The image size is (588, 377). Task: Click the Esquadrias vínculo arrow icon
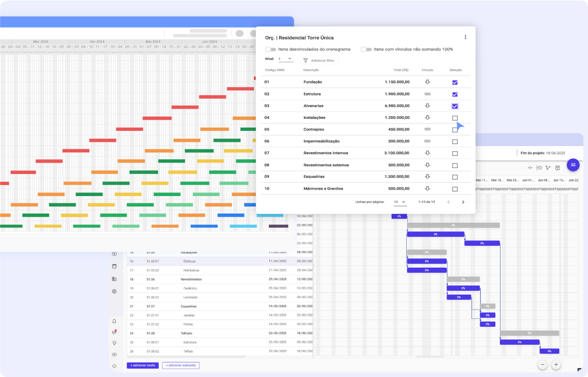coord(427,176)
